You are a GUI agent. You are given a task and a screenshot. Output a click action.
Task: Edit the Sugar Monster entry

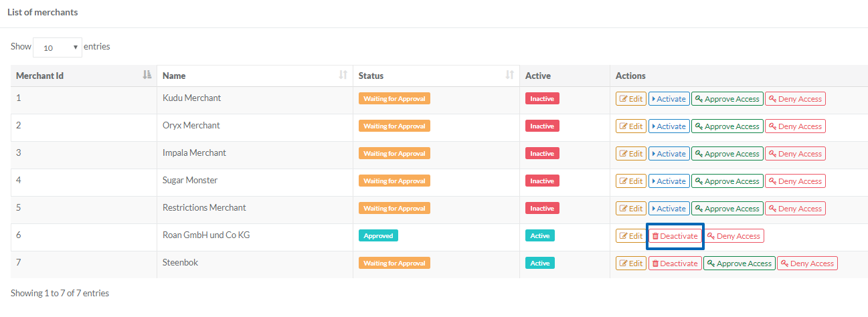pos(631,181)
